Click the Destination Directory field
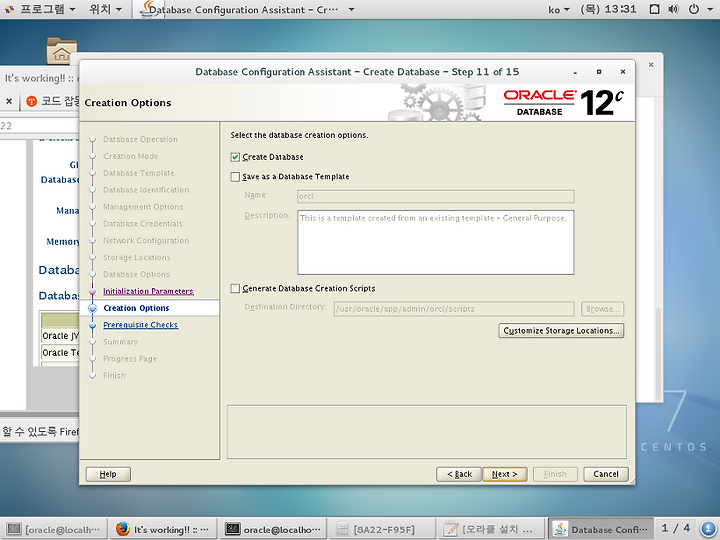This screenshot has width=720, height=540. pos(454,309)
